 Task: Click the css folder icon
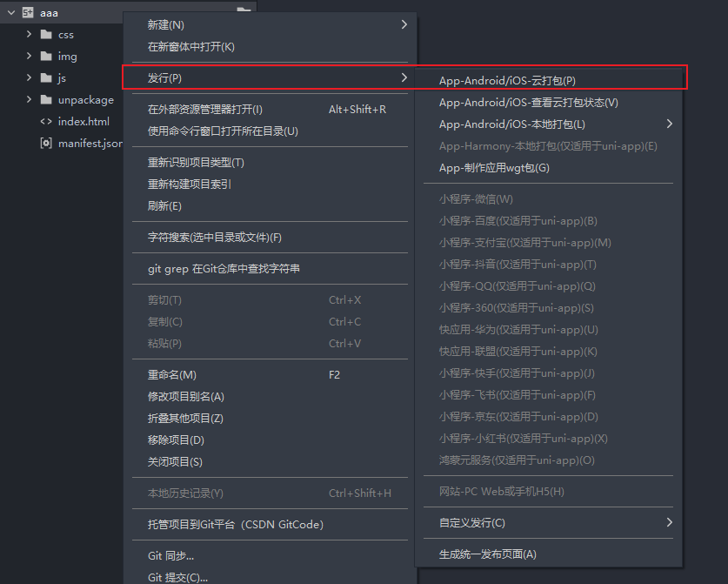coord(48,34)
